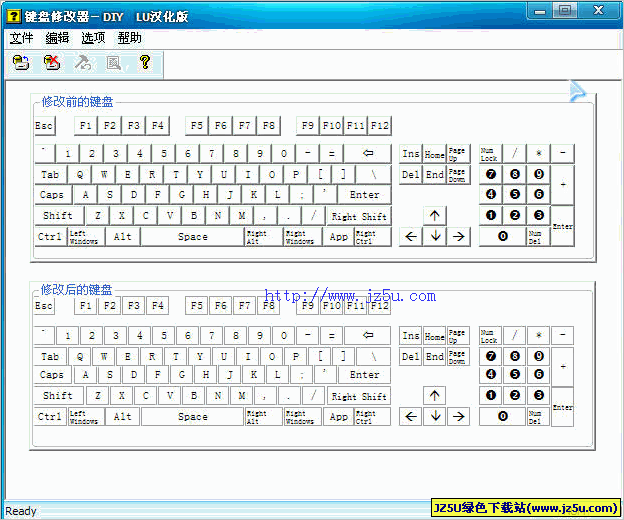This screenshot has width=624, height=520.
Task: Select Alt key in lower keyboard
Action: pos(123,417)
